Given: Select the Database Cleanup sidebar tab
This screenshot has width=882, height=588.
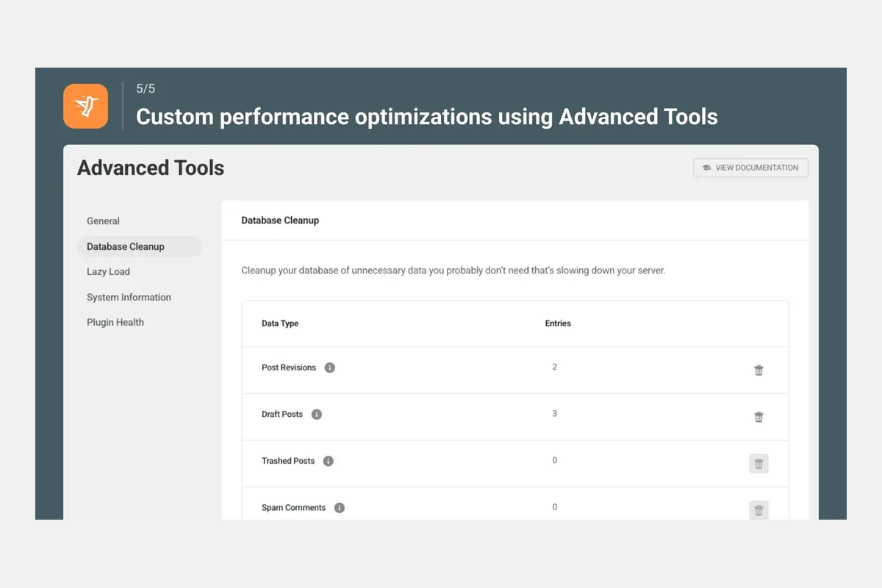Looking at the screenshot, I should click(x=139, y=246).
